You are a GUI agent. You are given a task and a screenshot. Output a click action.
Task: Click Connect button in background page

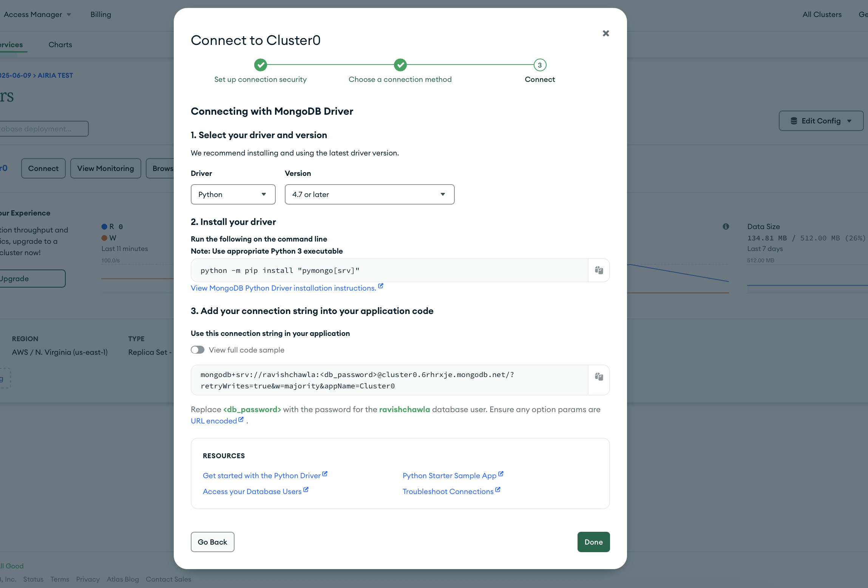tap(43, 168)
